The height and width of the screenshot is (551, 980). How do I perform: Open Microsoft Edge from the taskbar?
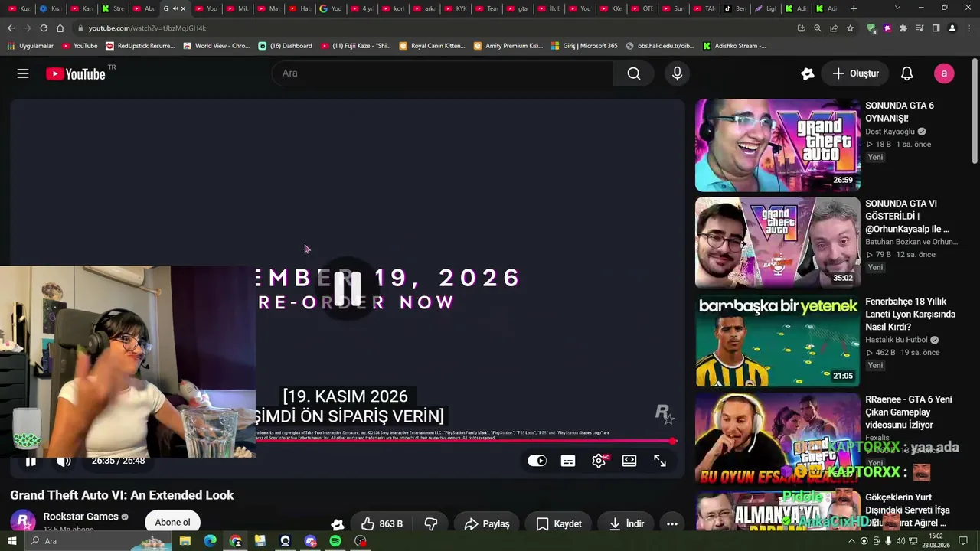pos(210,541)
